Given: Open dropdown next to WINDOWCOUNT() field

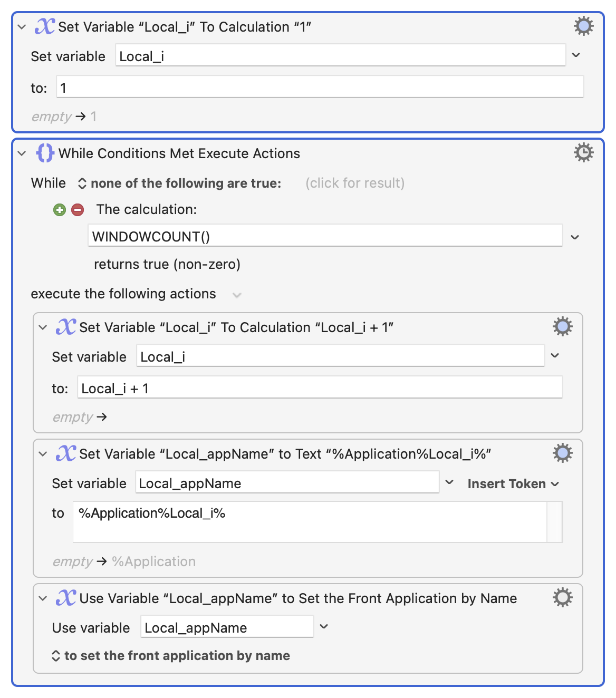Looking at the screenshot, I should pos(575,237).
